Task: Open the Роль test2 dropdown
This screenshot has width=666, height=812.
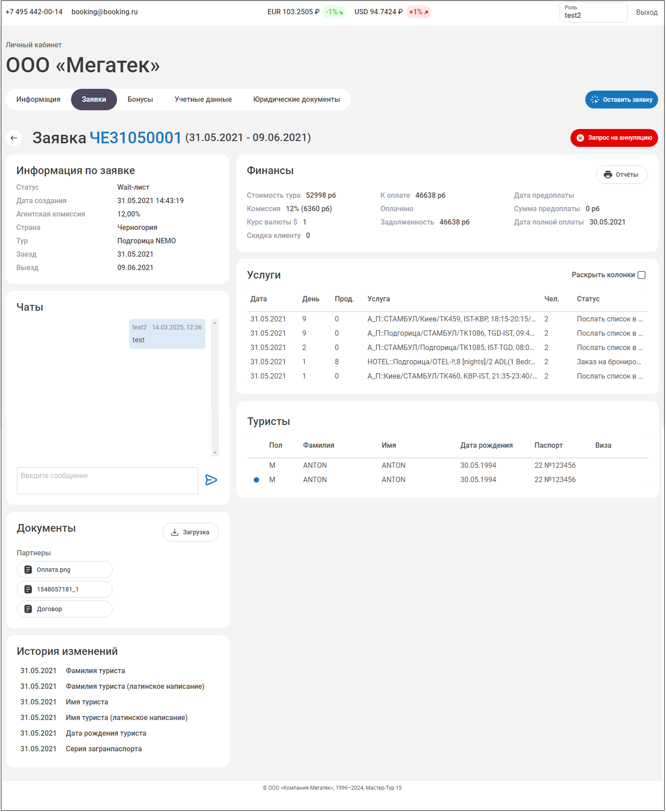Action: click(x=593, y=12)
